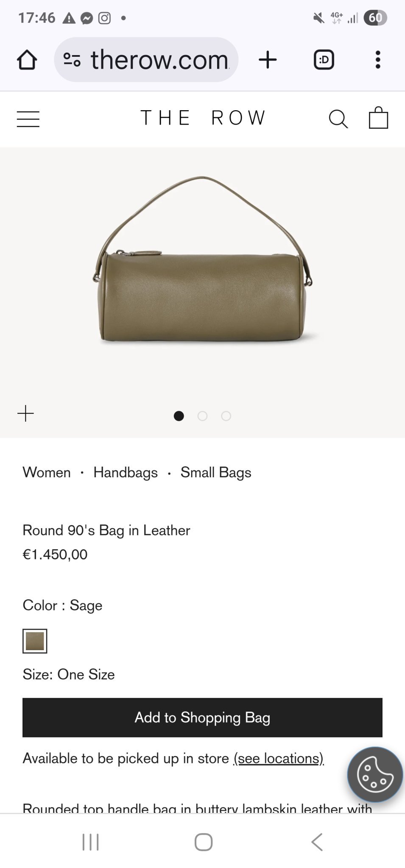Select the second image carousel dot
Viewport: 405px width, 868px height.
coord(202,416)
